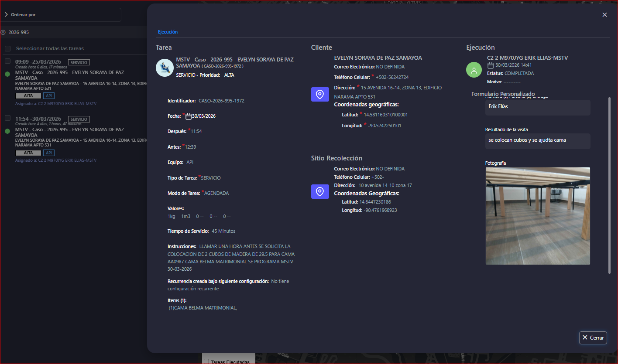Select the 09:09 -25/03/2026 task checkbox
Image resolution: width=618 pixels, height=364 pixels.
tap(7, 61)
